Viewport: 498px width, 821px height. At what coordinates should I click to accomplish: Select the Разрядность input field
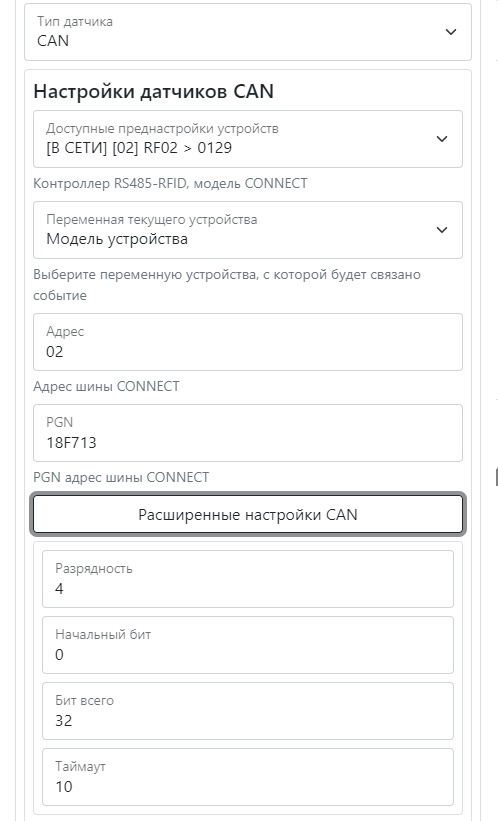pyautogui.click(x=248, y=579)
